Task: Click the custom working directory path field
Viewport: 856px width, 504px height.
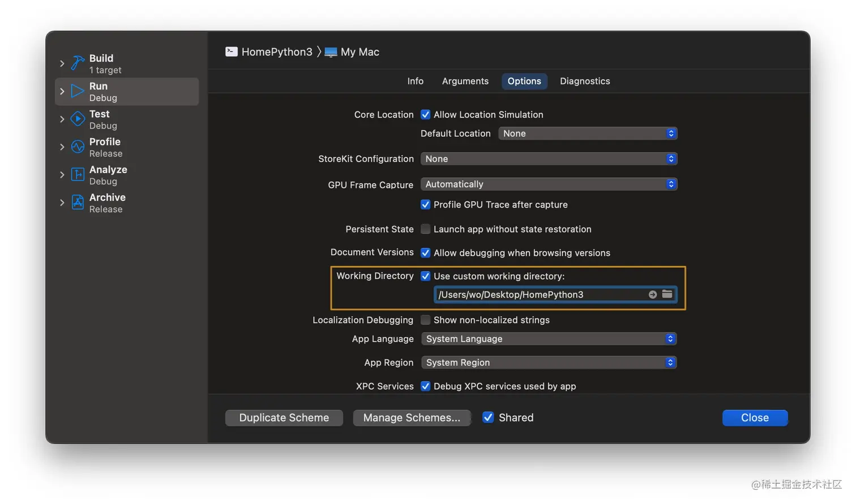Action: click(555, 294)
